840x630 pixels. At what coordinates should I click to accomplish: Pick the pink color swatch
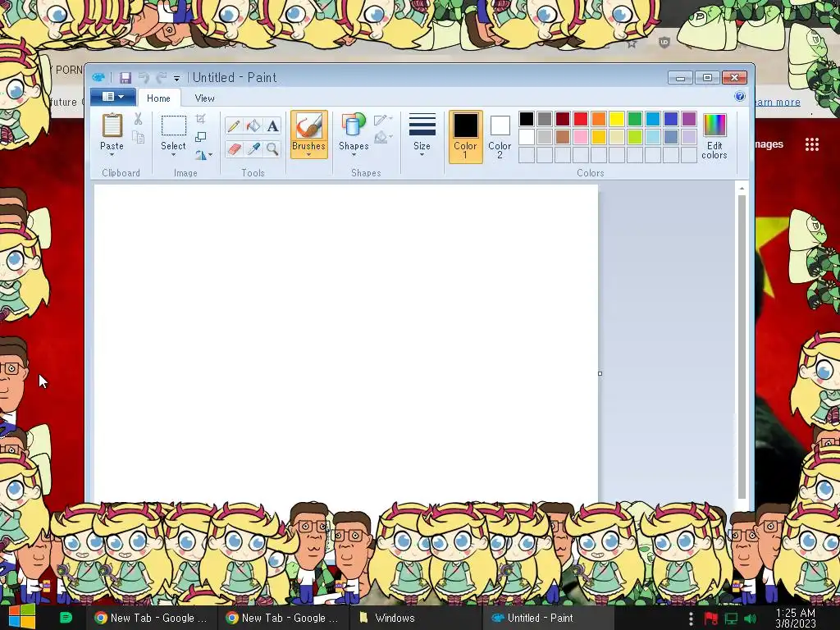[581, 137]
